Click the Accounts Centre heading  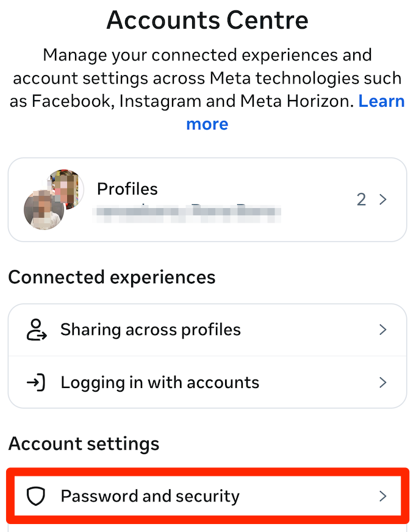pyautogui.click(x=207, y=20)
